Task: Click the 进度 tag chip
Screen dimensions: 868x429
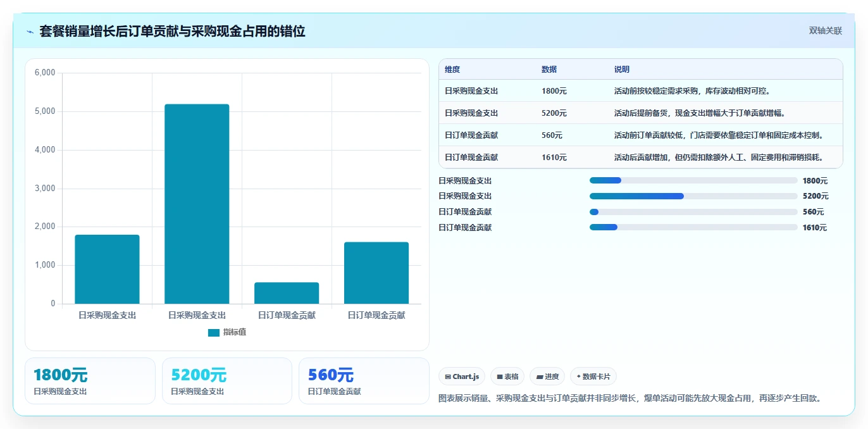Action: (x=547, y=376)
